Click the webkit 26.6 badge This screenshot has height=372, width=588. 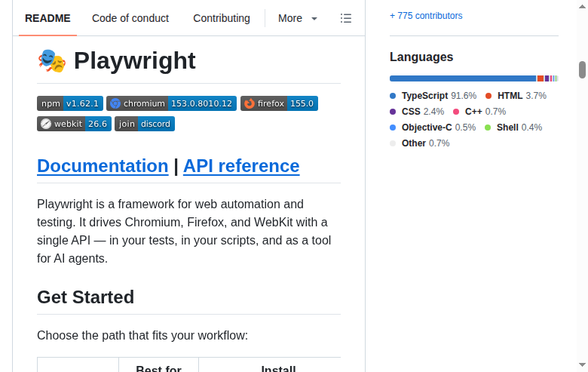point(74,124)
